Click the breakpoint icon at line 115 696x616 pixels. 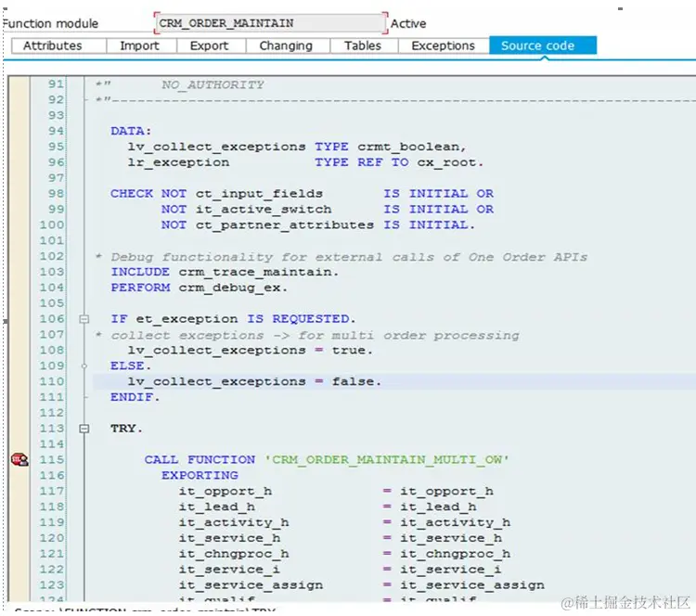pos(19,460)
